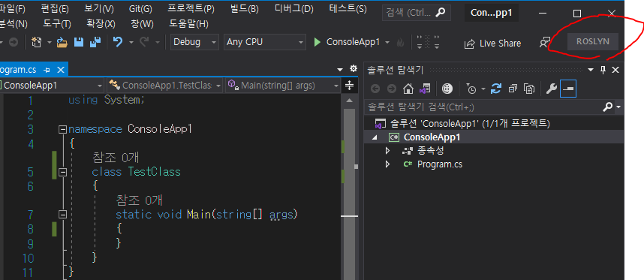Viewport: 644px width, 280px height.
Task: Open the Solution Explorer search options arrow
Action: [618, 107]
